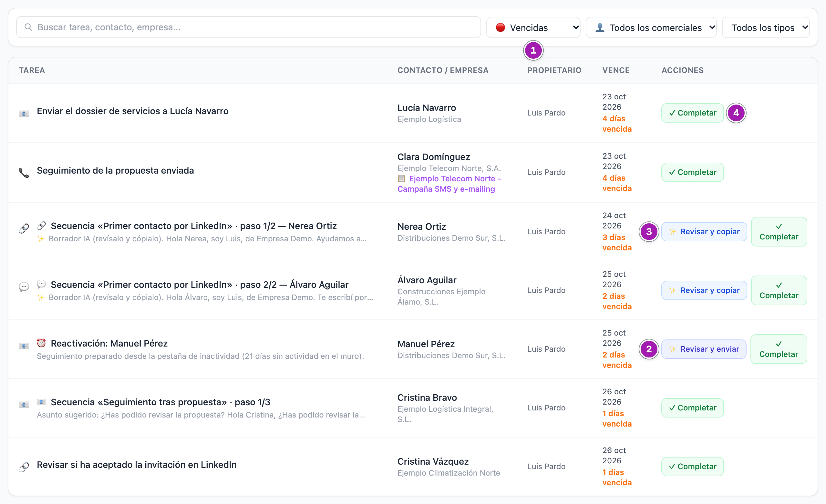Complete the Lucía Navarro dossier task
This screenshot has width=826, height=504.
coord(692,113)
